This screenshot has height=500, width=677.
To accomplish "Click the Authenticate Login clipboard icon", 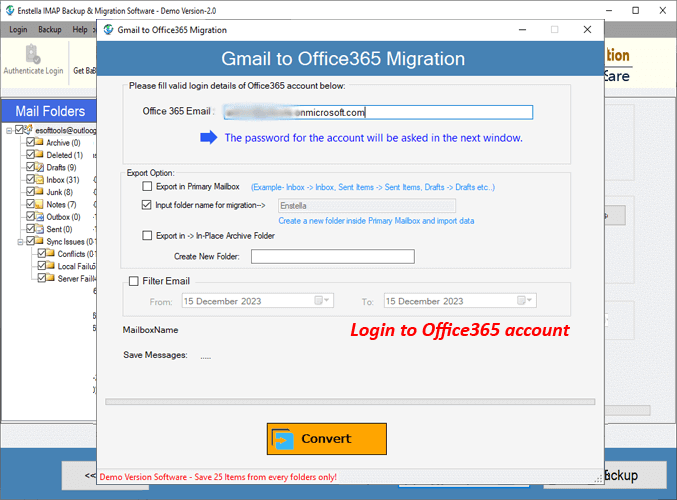I will coord(32,54).
